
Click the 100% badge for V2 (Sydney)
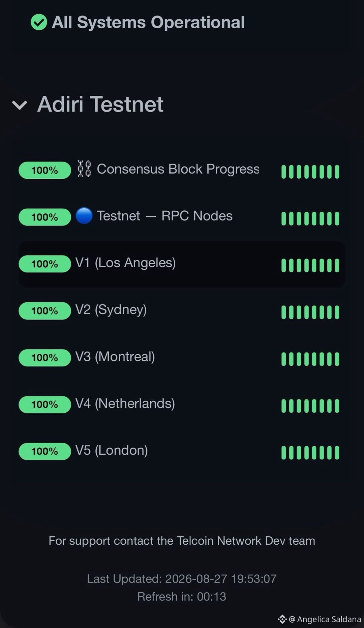[45, 311]
